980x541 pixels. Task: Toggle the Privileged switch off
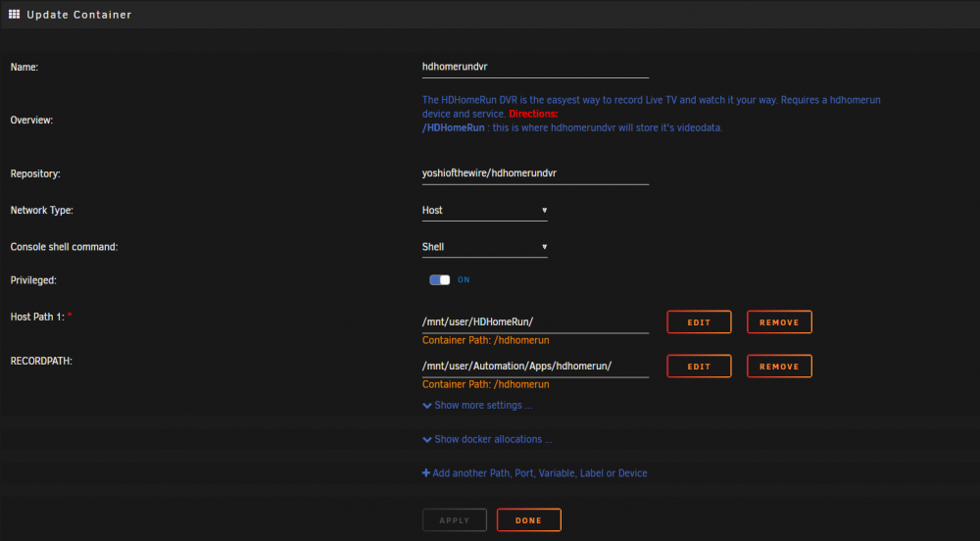point(439,280)
